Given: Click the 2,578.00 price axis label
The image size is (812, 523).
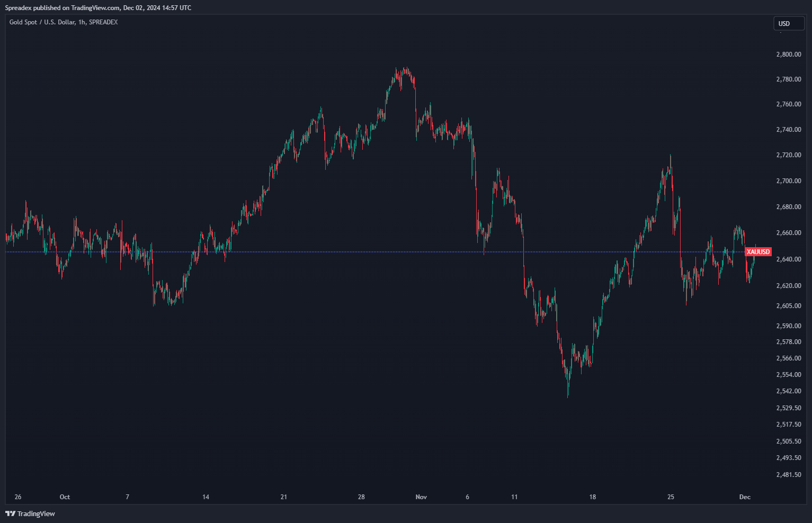Looking at the screenshot, I should coord(789,342).
